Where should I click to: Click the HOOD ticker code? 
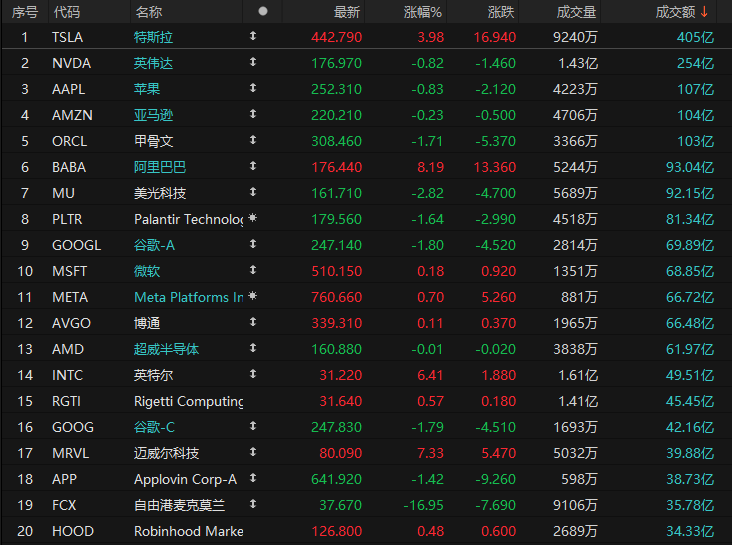tap(73, 531)
